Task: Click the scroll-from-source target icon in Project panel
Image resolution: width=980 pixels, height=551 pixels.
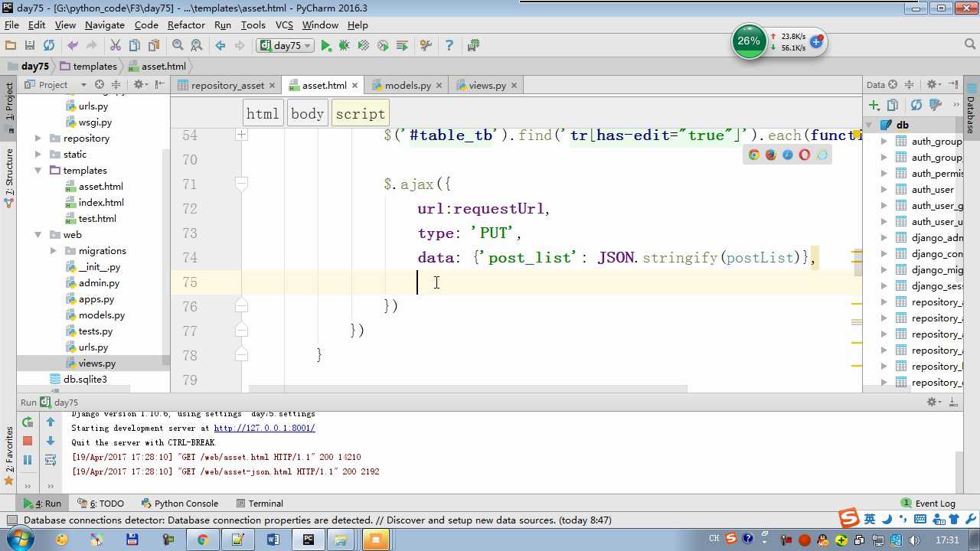Action: click(100, 85)
